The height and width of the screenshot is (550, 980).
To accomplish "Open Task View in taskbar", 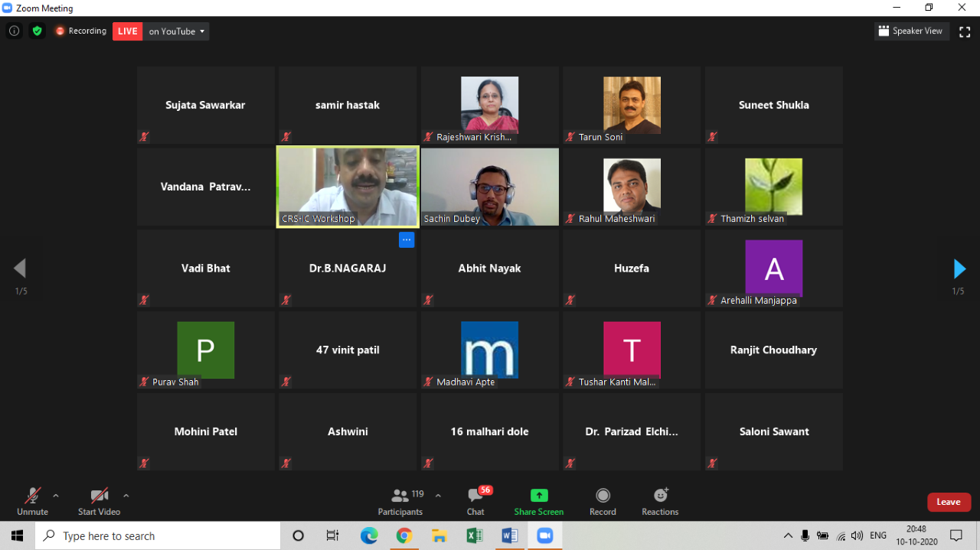I will (x=332, y=535).
